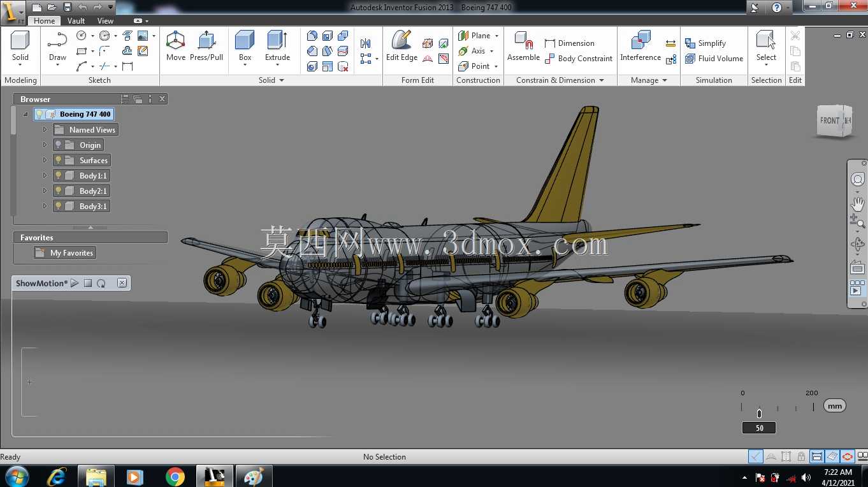This screenshot has height=487, width=868.
Task: Click the 50 scale value field
Action: (x=759, y=428)
